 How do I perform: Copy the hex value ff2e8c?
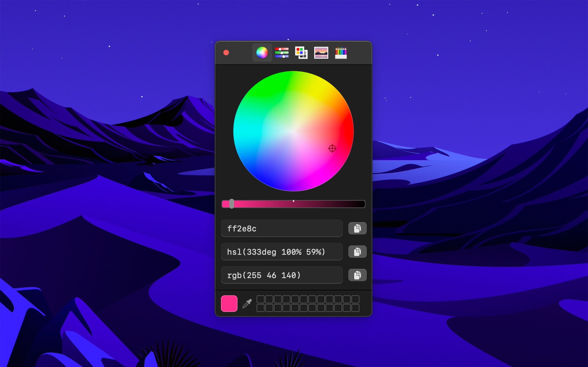pos(357,228)
